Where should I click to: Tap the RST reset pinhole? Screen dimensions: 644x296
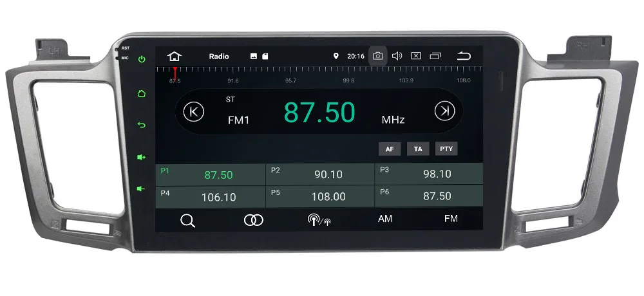tap(118, 49)
